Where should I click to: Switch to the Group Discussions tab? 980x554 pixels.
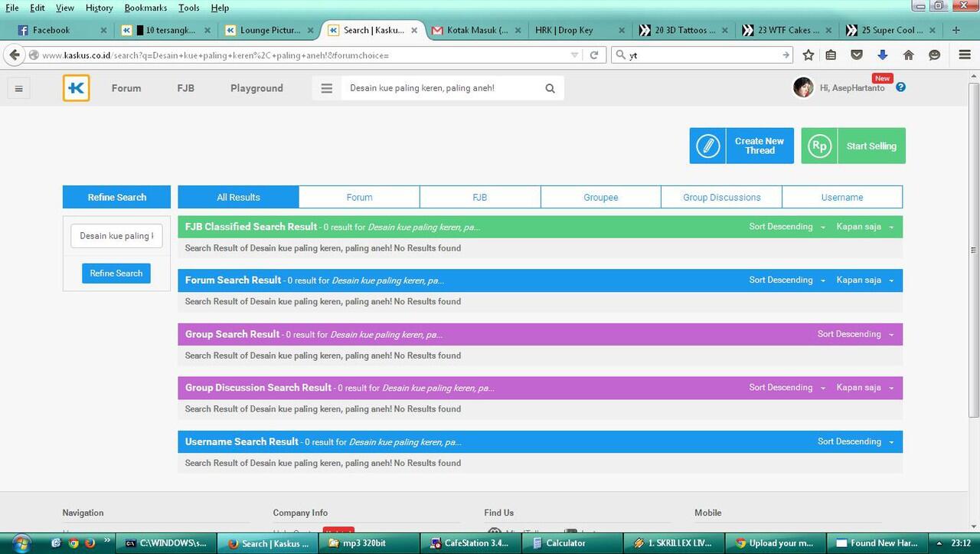pos(721,197)
